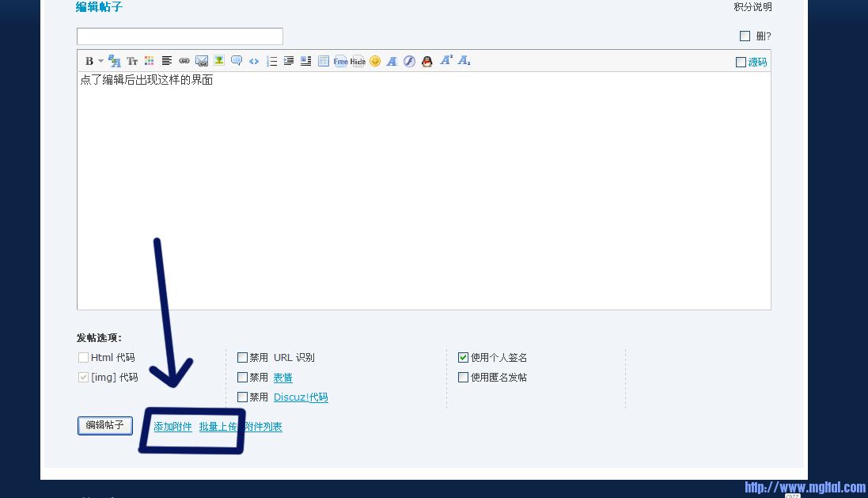Follow the Discuz!代码 hyperlink

[x=301, y=397]
